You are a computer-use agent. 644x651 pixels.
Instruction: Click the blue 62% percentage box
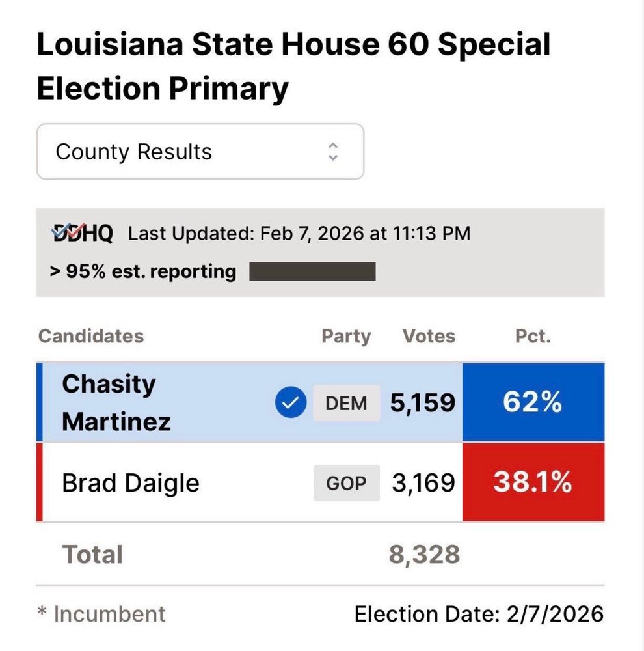(533, 403)
